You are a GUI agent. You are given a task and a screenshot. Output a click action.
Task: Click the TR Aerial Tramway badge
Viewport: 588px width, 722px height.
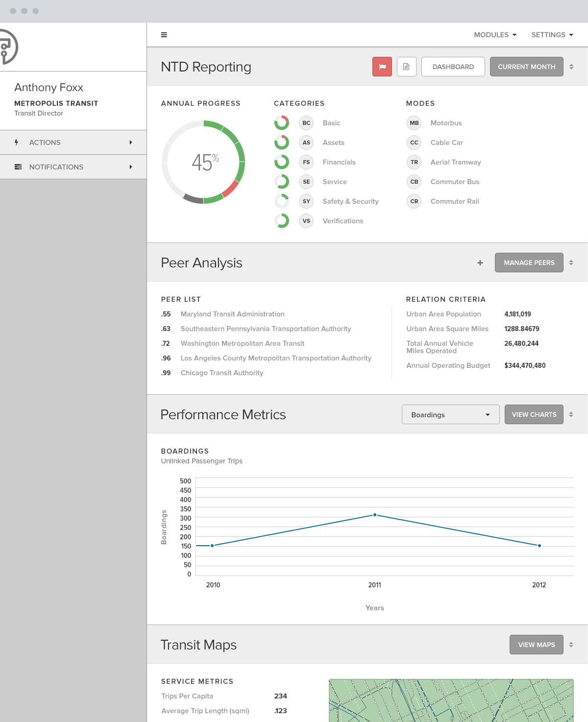414,162
